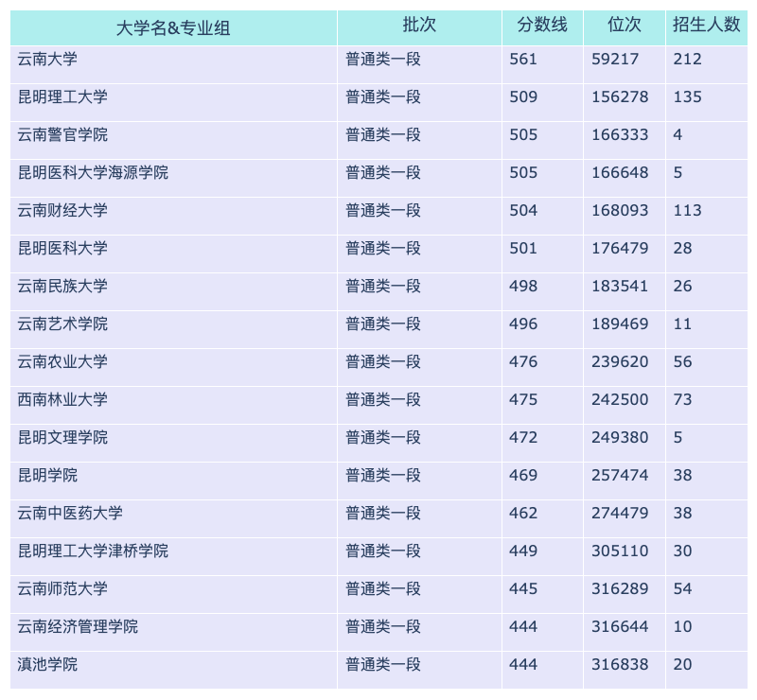Viewport: 757px width, 700px height.
Task: Click rank value 316644
Action: (x=620, y=626)
